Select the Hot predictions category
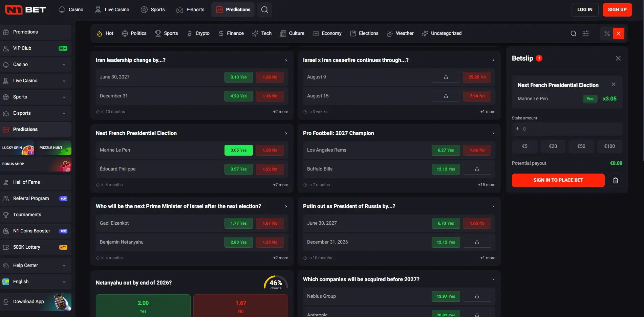This screenshot has height=317, width=644. coord(105,33)
